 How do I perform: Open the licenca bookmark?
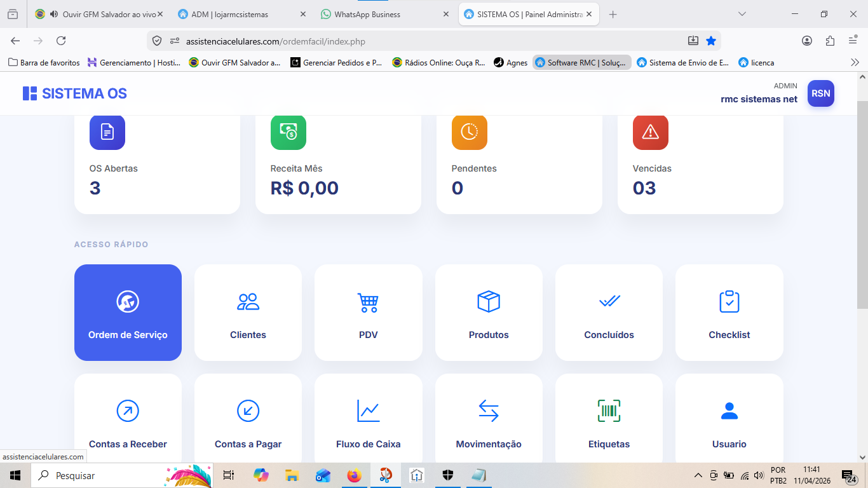(756, 62)
